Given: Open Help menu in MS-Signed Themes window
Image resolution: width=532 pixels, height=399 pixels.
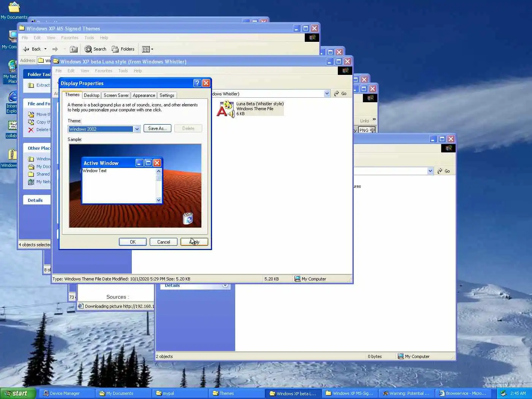Looking at the screenshot, I should [x=104, y=38].
